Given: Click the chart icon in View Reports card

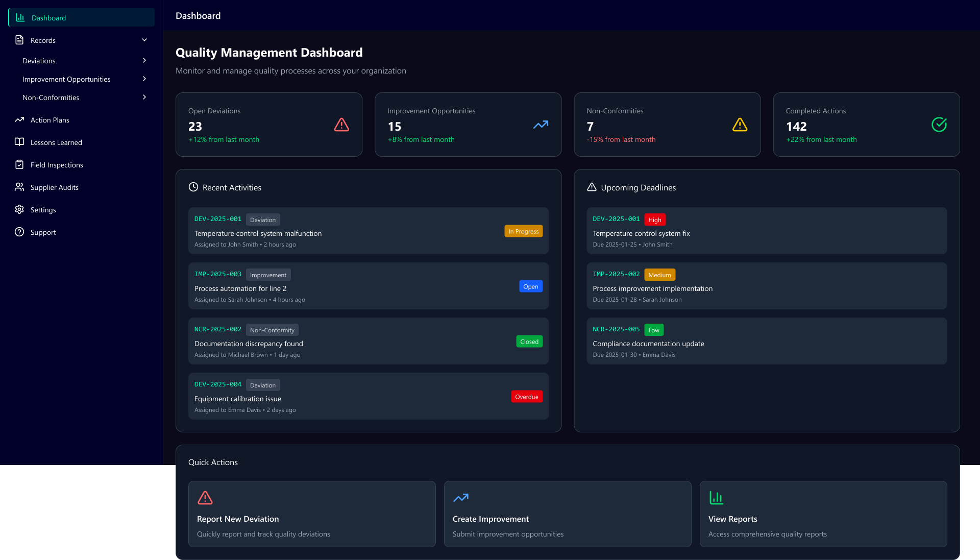Looking at the screenshot, I should [717, 498].
